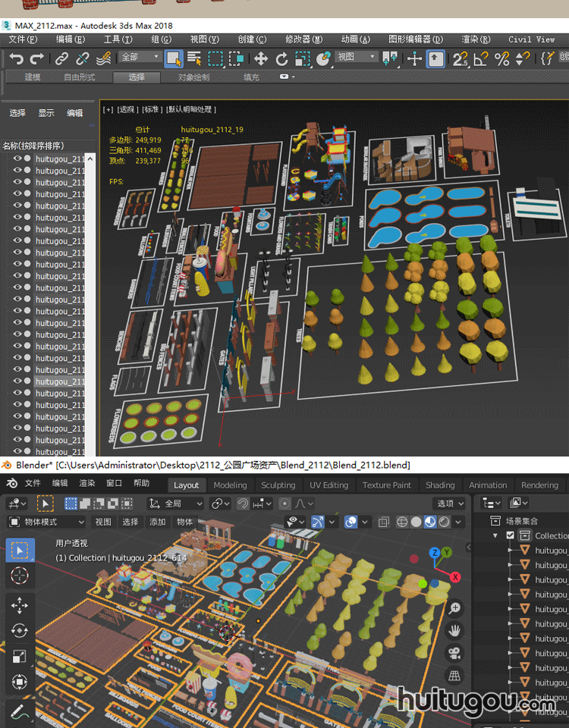
Task: Open the 渲染(R) menu in 3ds Max
Action: [475, 39]
